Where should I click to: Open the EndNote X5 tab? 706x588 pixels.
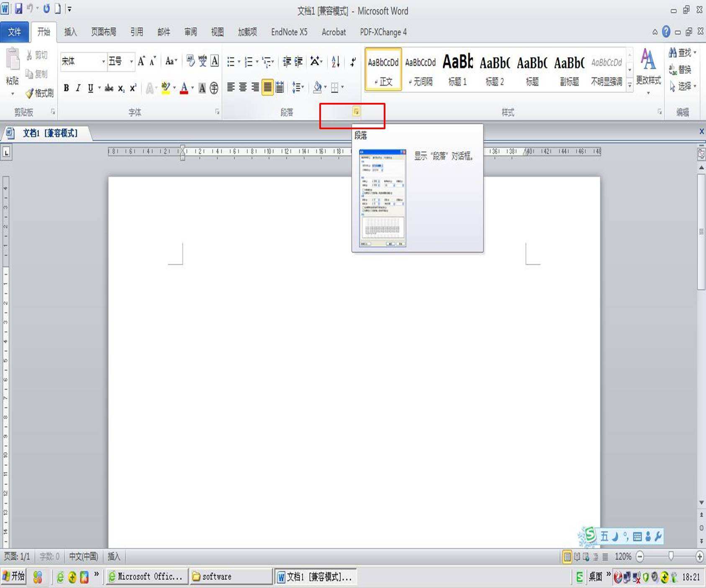coord(289,32)
